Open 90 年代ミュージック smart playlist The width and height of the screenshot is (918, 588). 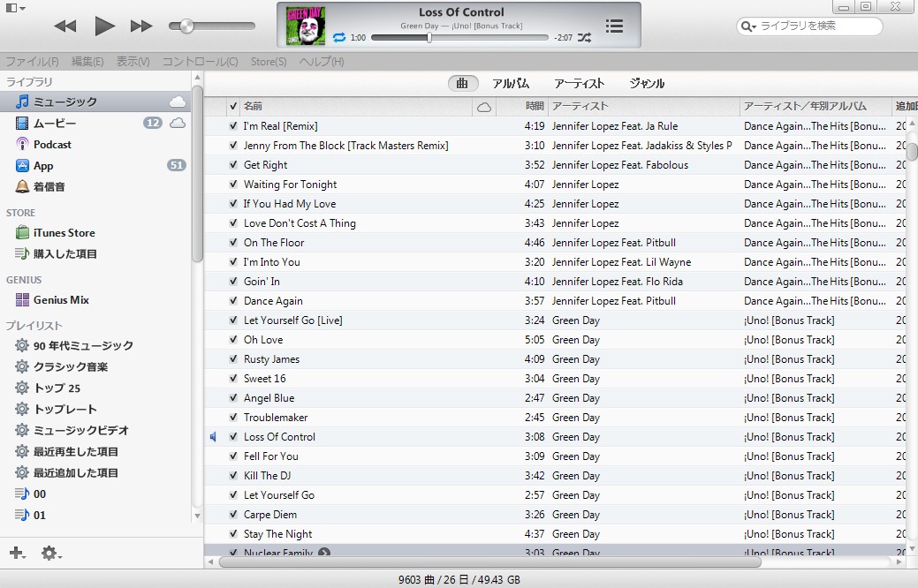point(95,346)
